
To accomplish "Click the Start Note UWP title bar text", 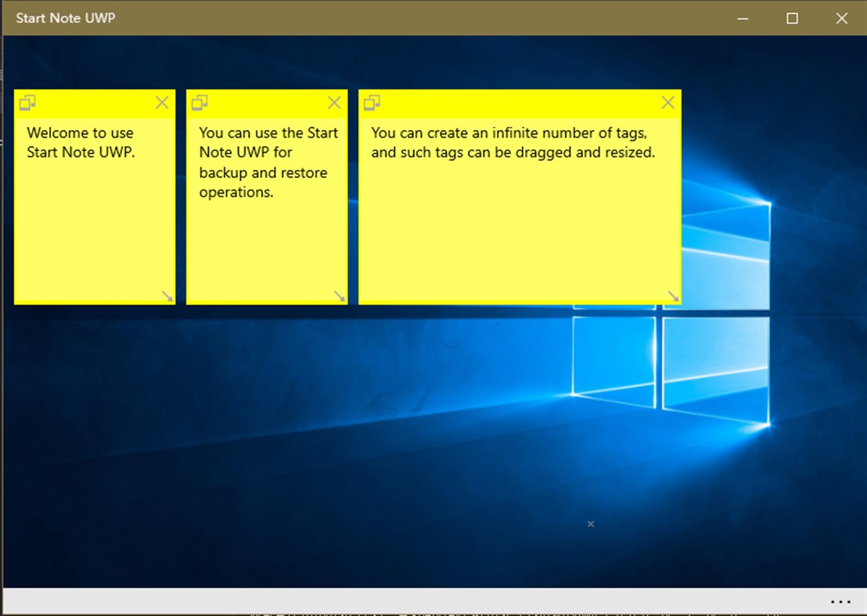I will (x=66, y=17).
